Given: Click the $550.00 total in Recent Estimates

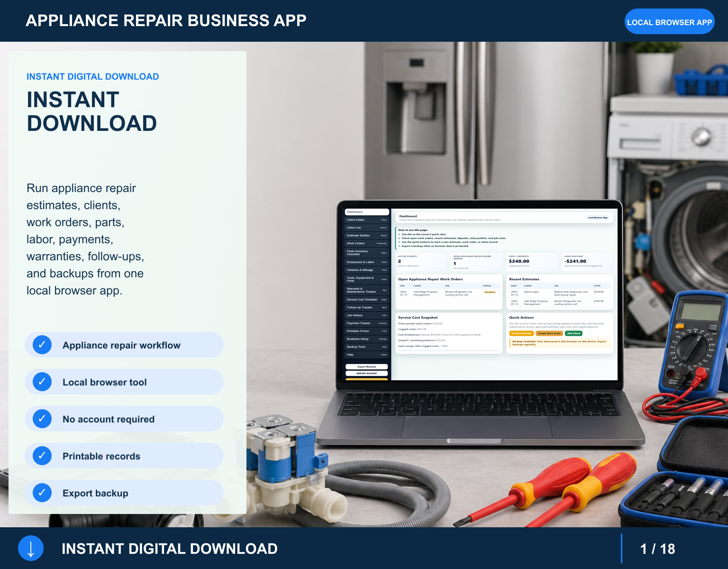Looking at the screenshot, I should pos(599,292).
